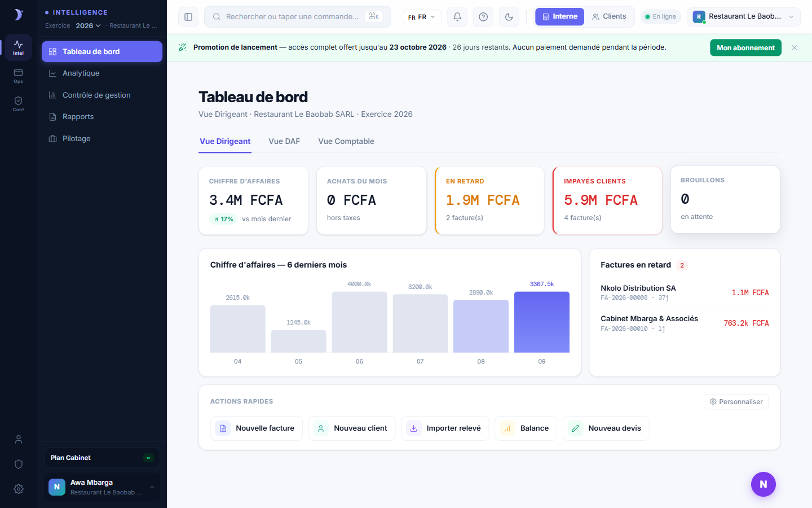Open the Conf module in the rail

point(18,104)
